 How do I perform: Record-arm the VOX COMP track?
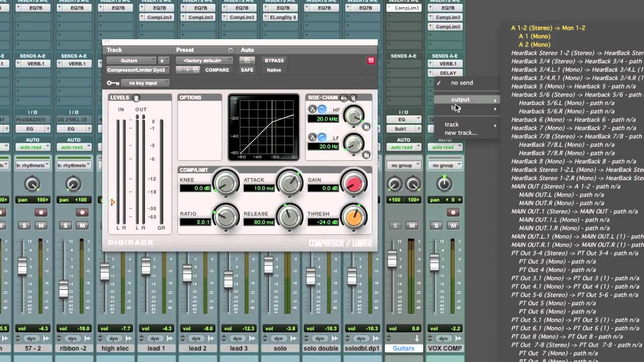point(453,212)
